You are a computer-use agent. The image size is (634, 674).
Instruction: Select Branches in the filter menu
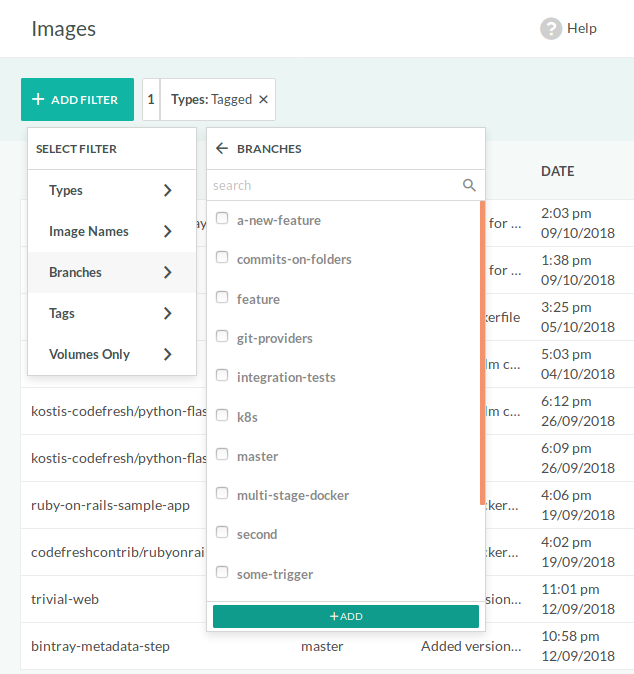[x=76, y=272]
